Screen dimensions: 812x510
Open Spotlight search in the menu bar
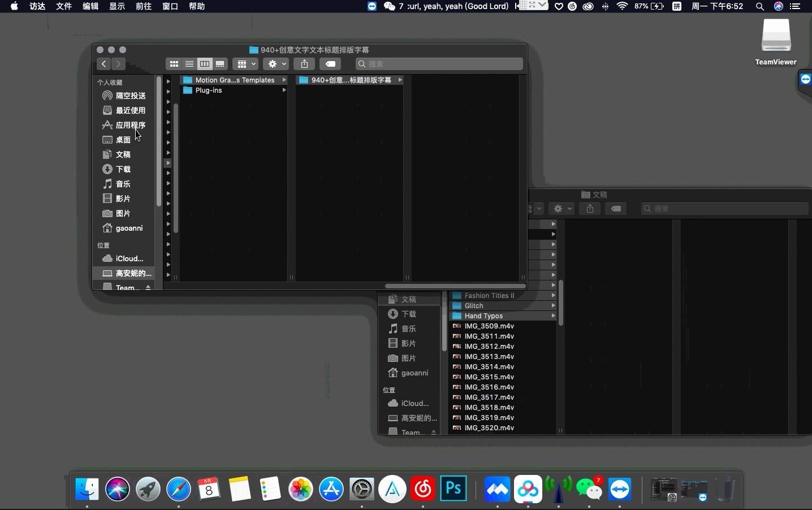pos(759,7)
